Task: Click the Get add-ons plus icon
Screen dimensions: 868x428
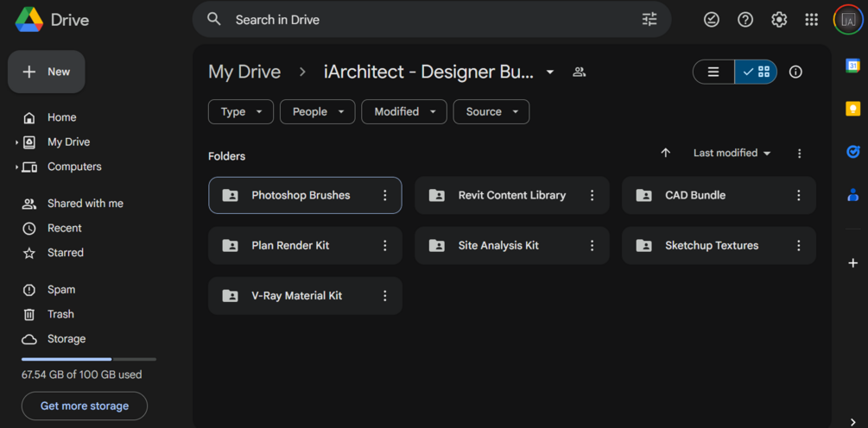Action: point(852,263)
